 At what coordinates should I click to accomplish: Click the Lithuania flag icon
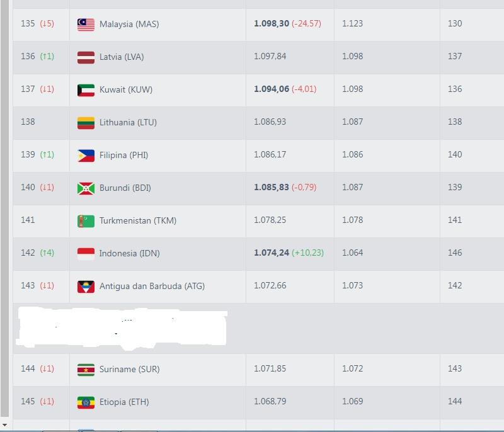[x=86, y=122]
